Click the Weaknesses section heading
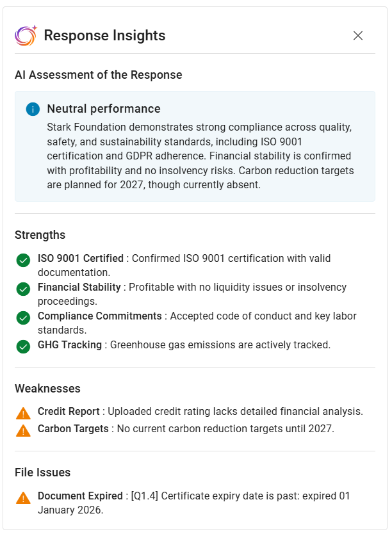 coord(47,389)
